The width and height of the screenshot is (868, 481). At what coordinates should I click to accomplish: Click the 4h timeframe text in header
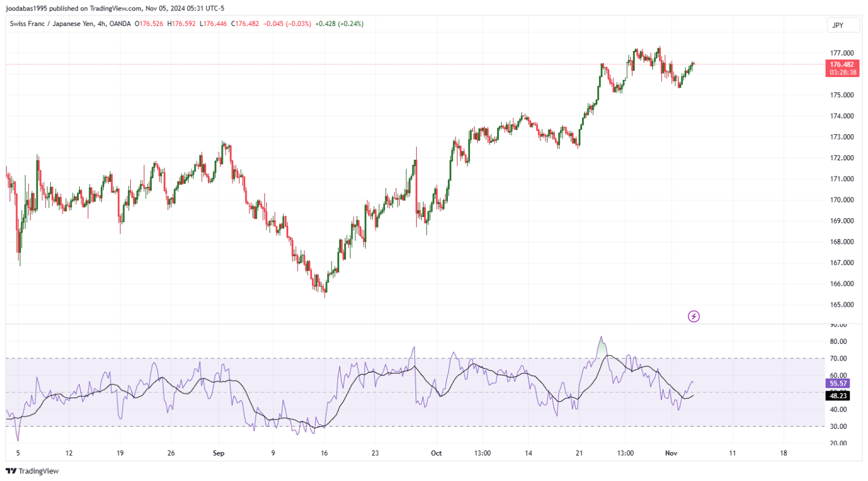[x=101, y=24]
